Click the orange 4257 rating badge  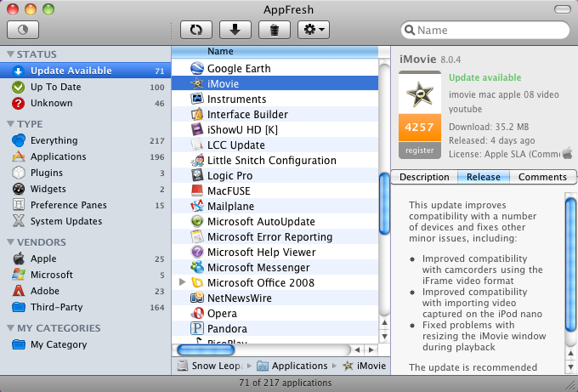click(420, 128)
